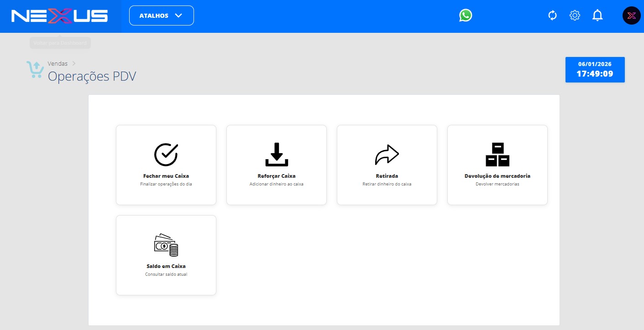Click the "Adicionar dinheiro ao caixa" description
Image resolution: width=644 pixels, height=330 pixels.
tap(277, 185)
